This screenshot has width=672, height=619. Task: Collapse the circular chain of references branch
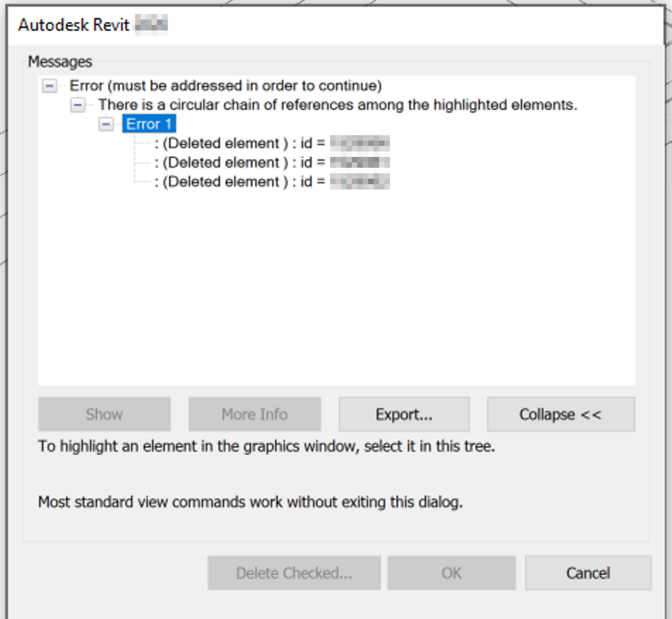78,105
